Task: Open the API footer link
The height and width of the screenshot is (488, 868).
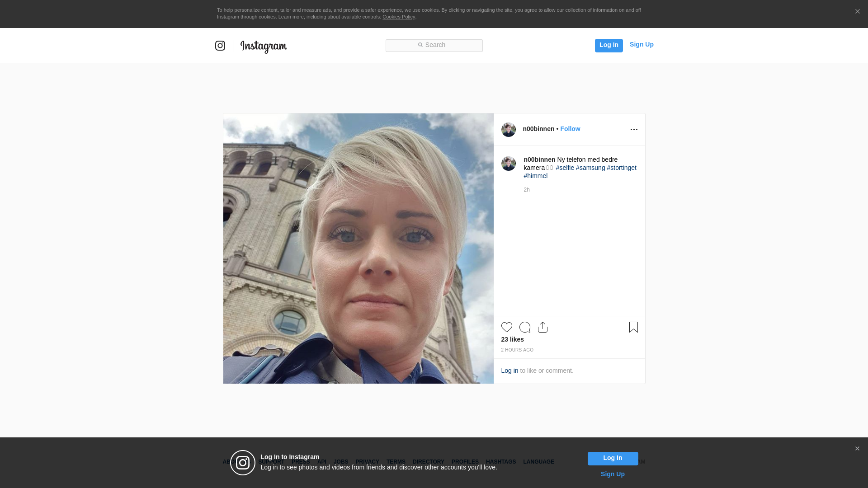Action: click(x=322, y=462)
